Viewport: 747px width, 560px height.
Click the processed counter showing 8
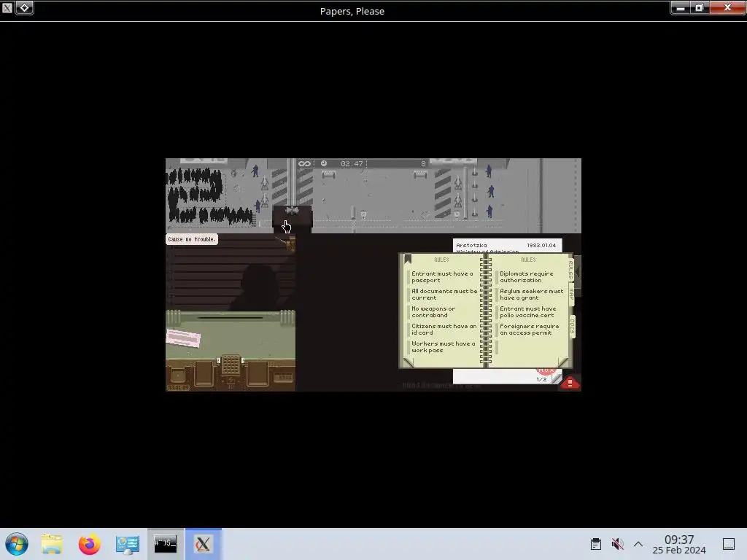coord(423,164)
